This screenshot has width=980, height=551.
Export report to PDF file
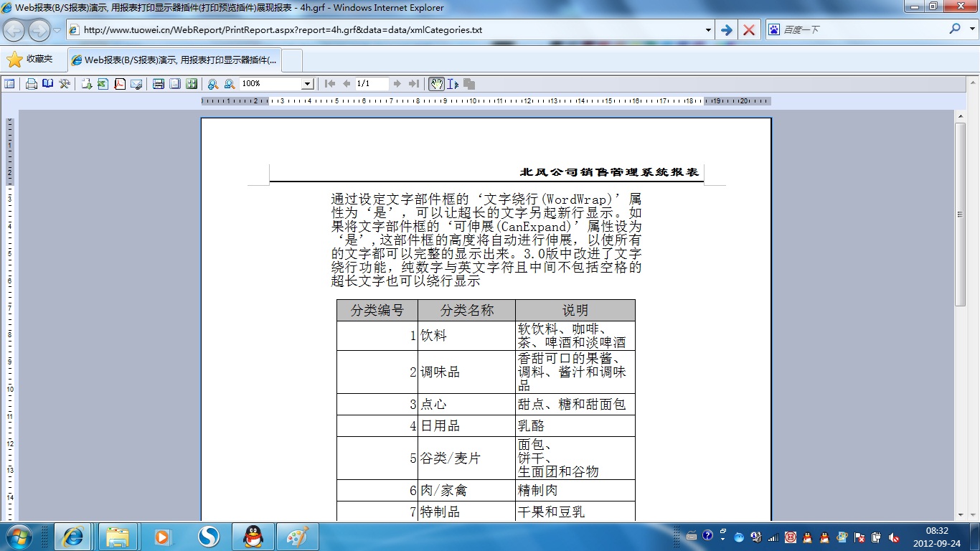(x=120, y=84)
